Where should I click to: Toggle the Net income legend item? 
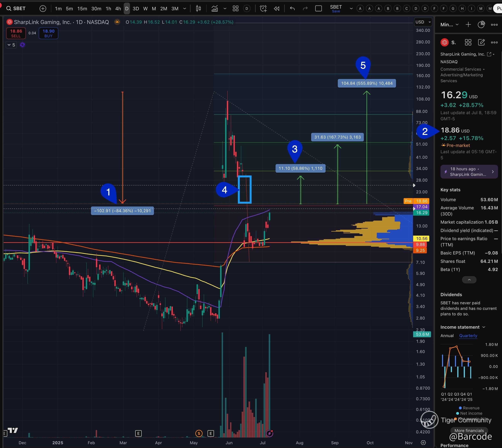coord(469,413)
